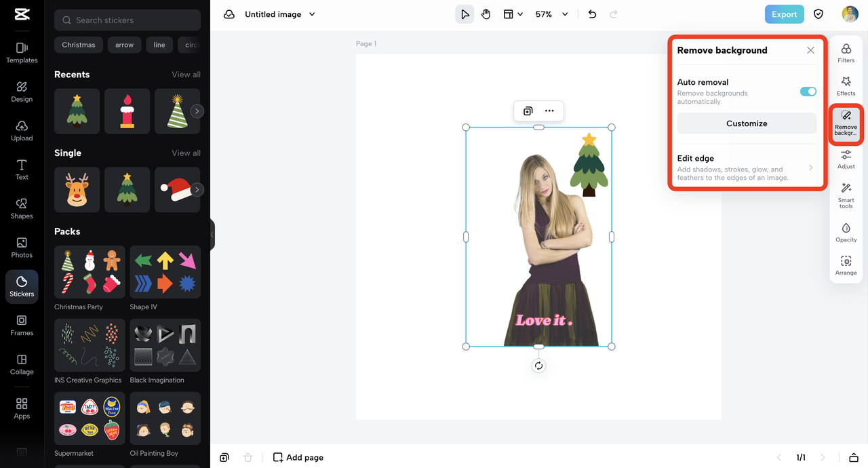Image resolution: width=868 pixels, height=468 pixels.
Task: Expand Recents row with right arrow
Action: [x=197, y=111]
